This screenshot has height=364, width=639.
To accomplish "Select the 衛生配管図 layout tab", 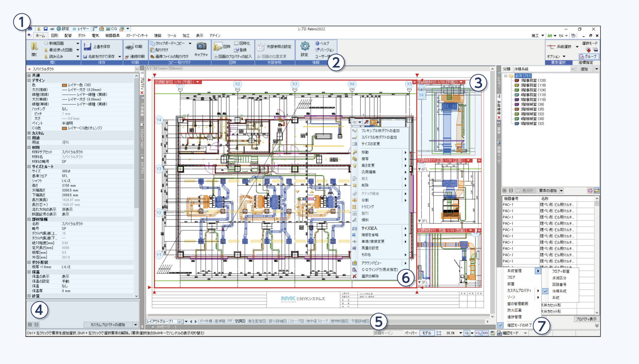I will point(257,321).
